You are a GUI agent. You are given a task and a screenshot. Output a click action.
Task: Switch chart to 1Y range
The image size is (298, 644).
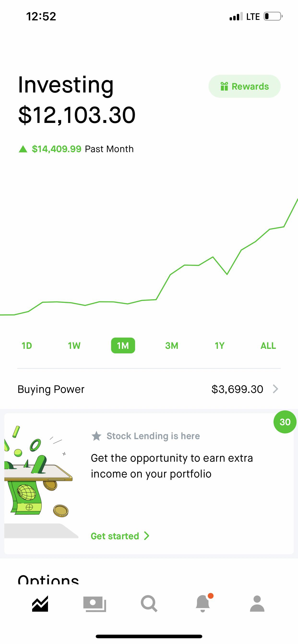[220, 345]
